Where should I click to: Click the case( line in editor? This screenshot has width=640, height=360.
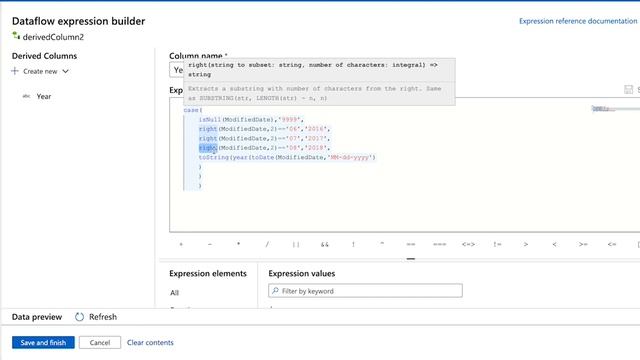pos(193,110)
